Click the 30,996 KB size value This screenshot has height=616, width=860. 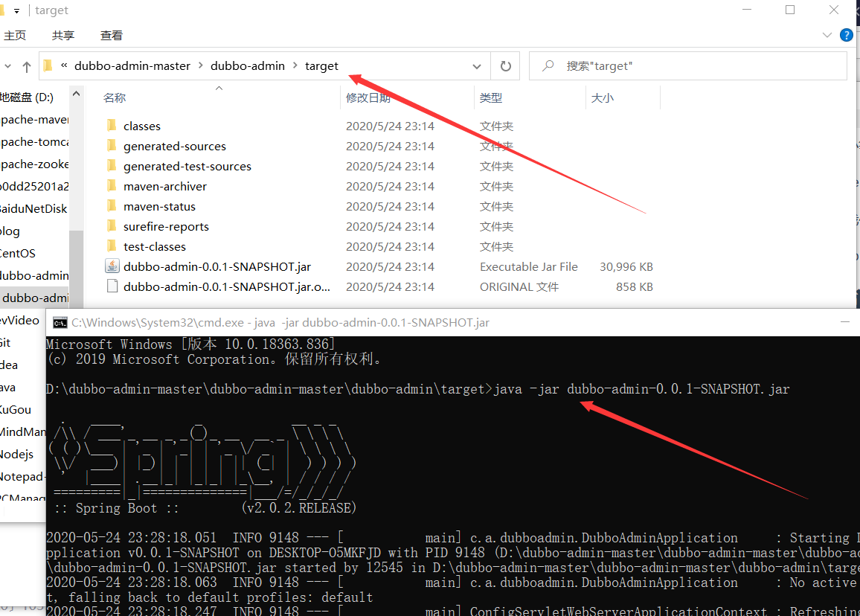click(x=626, y=266)
